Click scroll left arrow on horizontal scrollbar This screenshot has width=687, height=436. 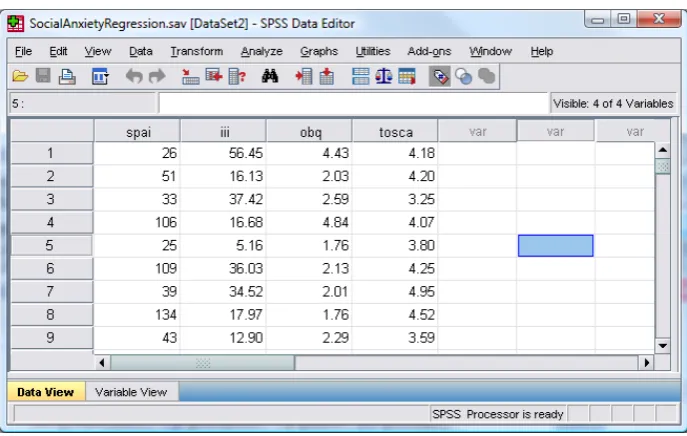[102, 362]
